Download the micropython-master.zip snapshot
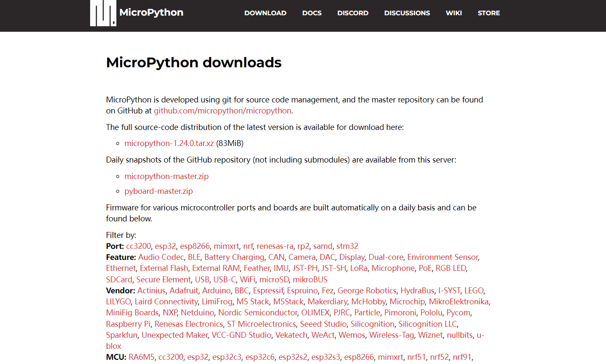This screenshot has height=364, width=606. coord(166,176)
